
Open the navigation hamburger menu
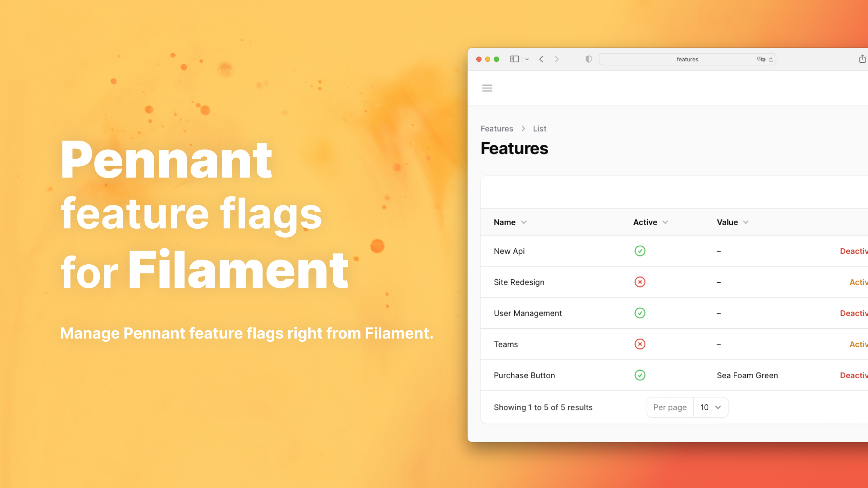coord(487,88)
